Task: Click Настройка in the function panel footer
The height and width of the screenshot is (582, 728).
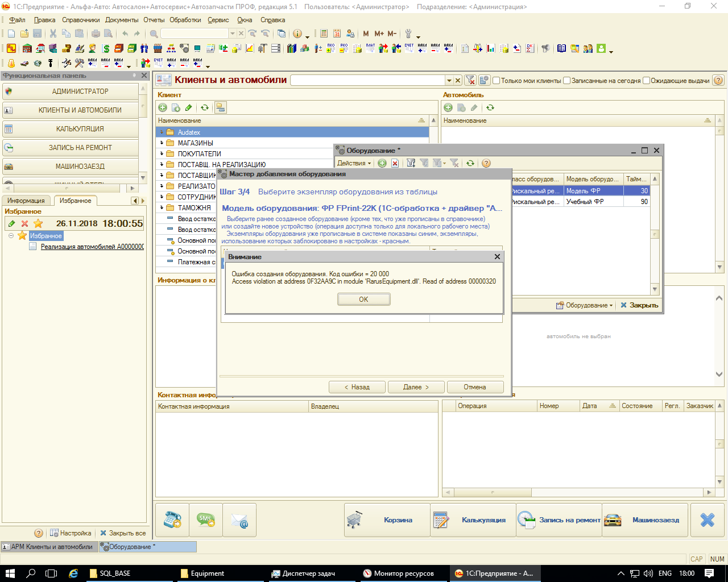Action: (71, 533)
